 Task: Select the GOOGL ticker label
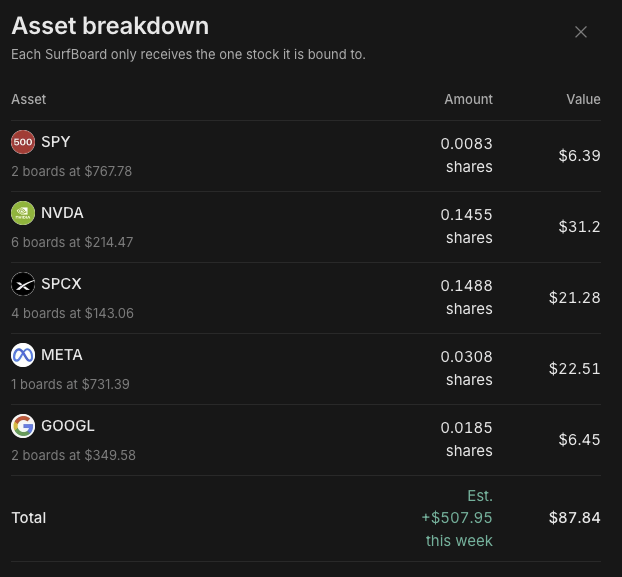point(68,426)
